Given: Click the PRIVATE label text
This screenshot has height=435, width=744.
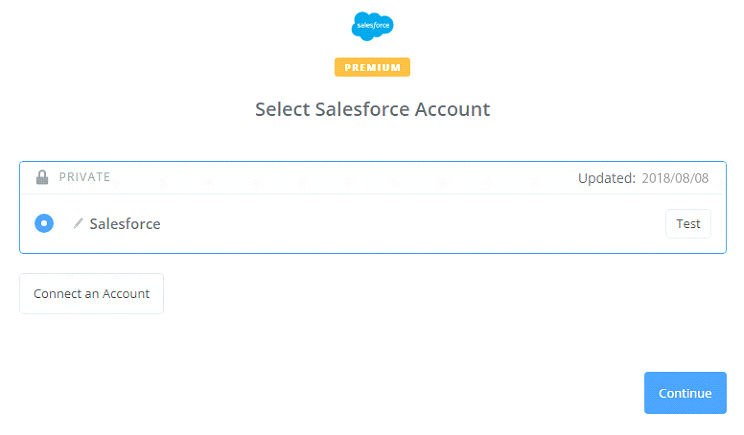Looking at the screenshot, I should click(x=84, y=178).
